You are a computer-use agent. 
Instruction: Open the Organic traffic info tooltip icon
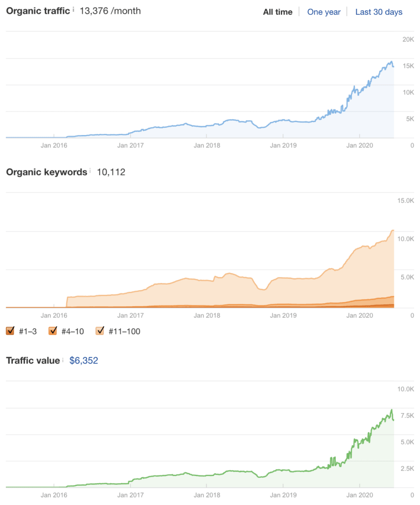[x=73, y=9]
